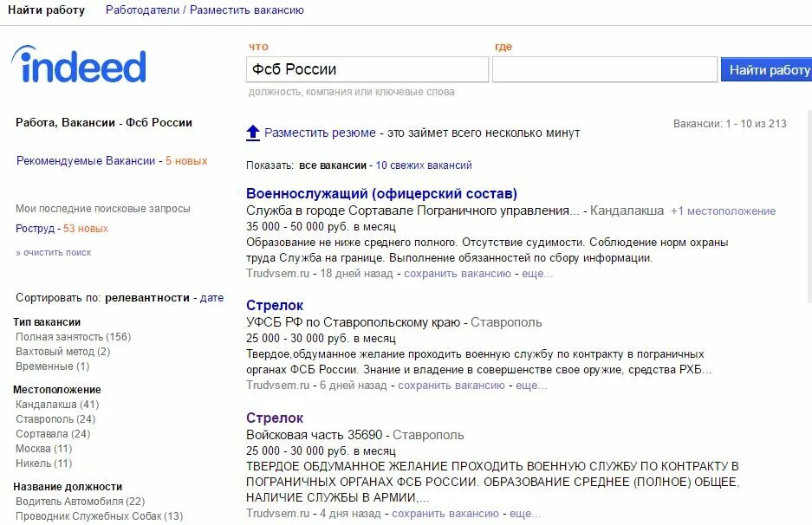
Task: Open Военнослужащий (офицерский состав) job title
Action: point(381,194)
